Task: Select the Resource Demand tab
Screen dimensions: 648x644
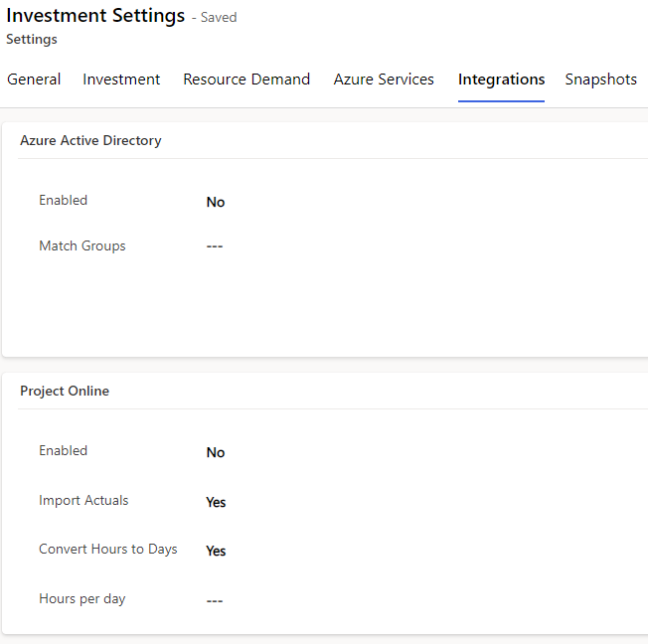Action: [246, 79]
